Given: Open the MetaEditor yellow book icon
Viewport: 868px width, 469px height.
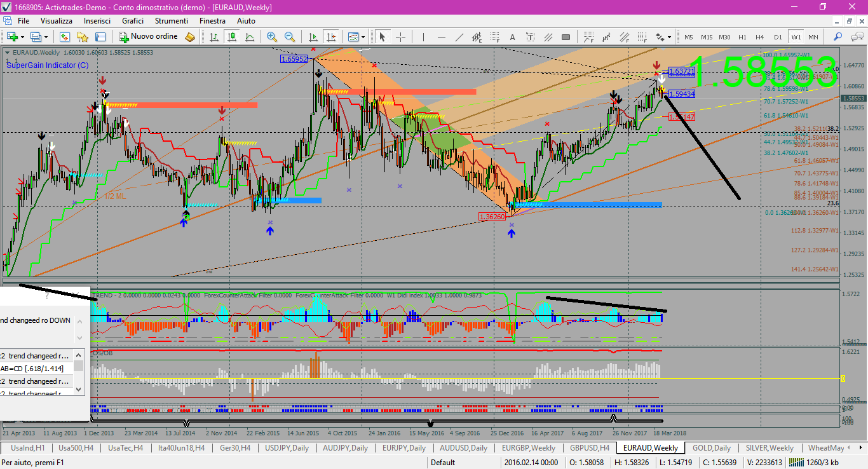Looking at the screenshot, I should (x=190, y=37).
